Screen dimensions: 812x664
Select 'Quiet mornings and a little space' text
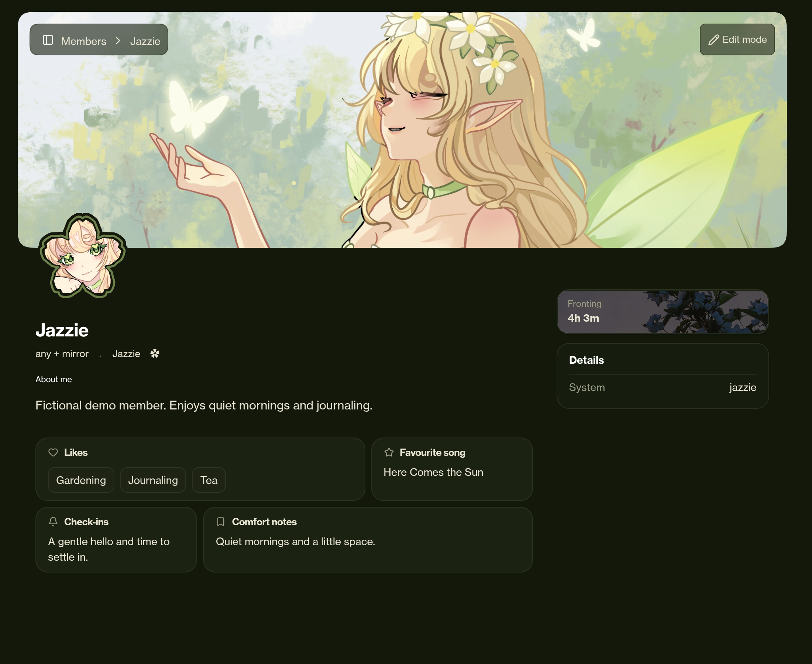[x=295, y=542]
